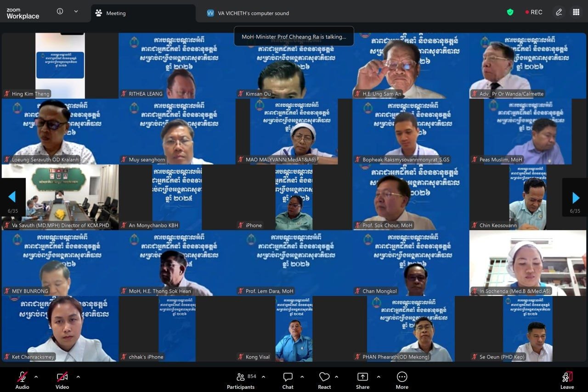This screenshot has height=392, width=588.
Task: Click muted mic icon beside Chin Keosovann
Action: pos(475,225)
